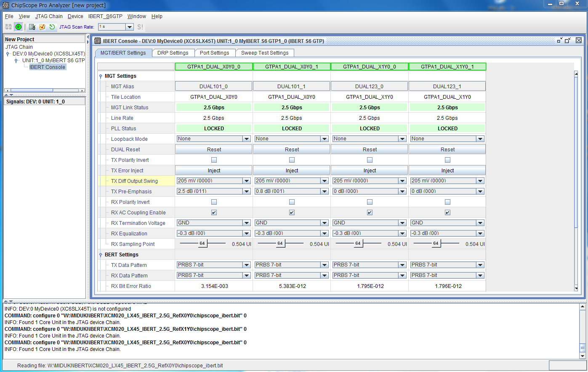Open RX Equalization dropdown for GTPA1_DUAL_X1Y0_1

(x=480, y=233)
